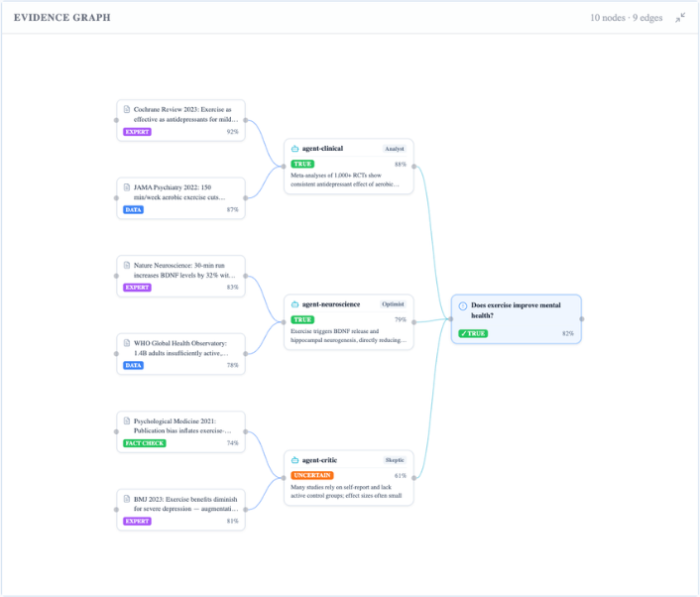Click the TRUE verdict on question node
This screenshot has width=700, height=597.
(473, 333)
